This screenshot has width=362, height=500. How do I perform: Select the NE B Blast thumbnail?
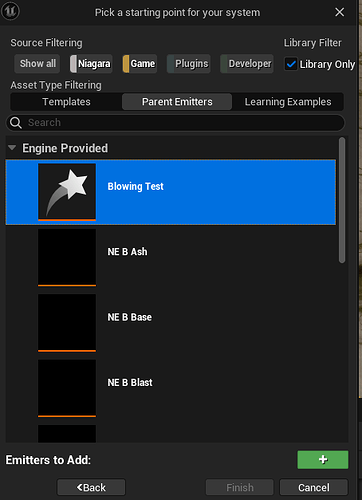pos(67,388)
